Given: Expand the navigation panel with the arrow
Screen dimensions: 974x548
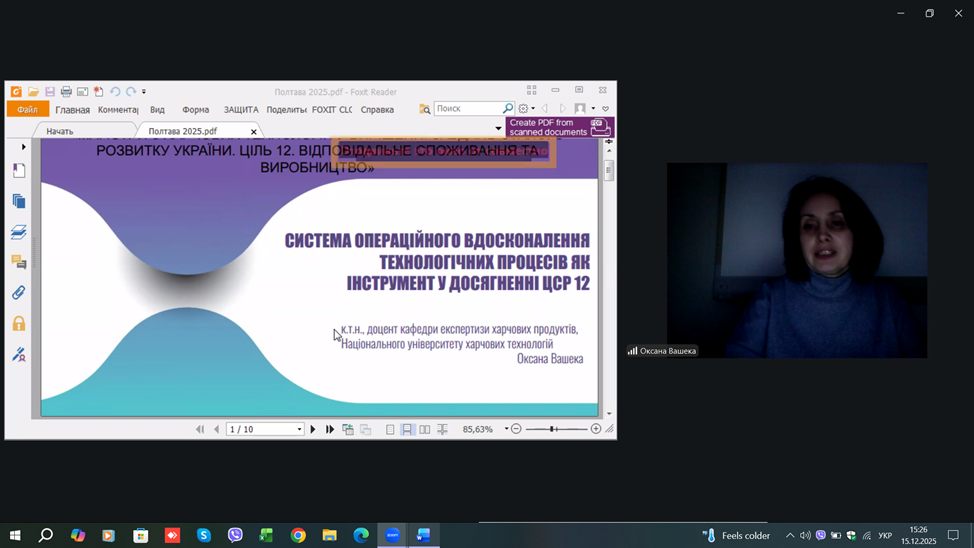Looking at the screenshot, I should pos(24,147).
